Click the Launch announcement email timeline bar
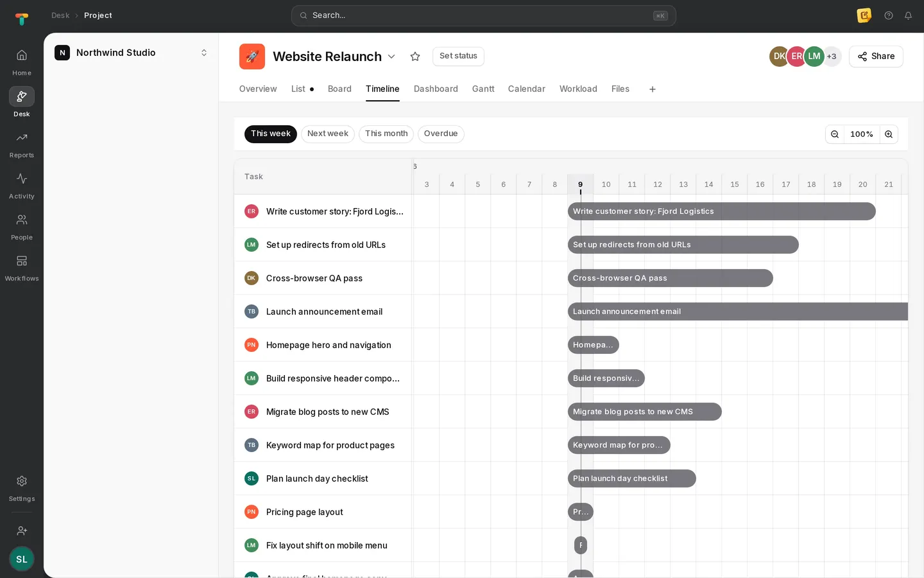924x578 pixels. pos(738,311)
